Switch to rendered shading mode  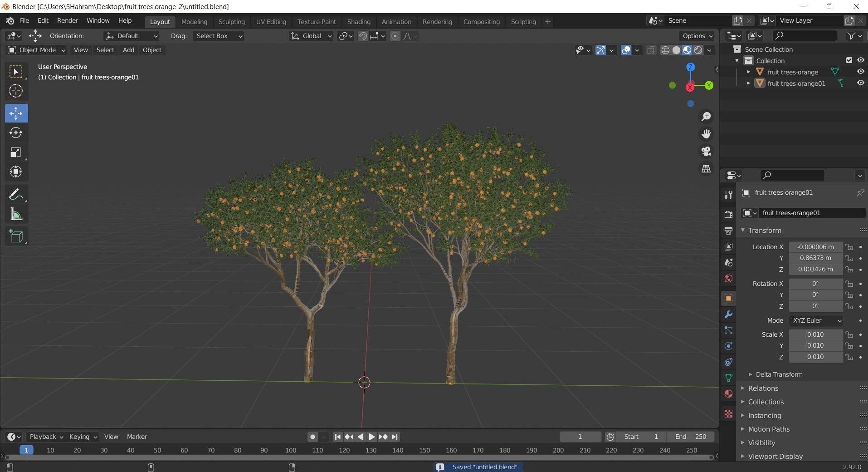point(698,50)
